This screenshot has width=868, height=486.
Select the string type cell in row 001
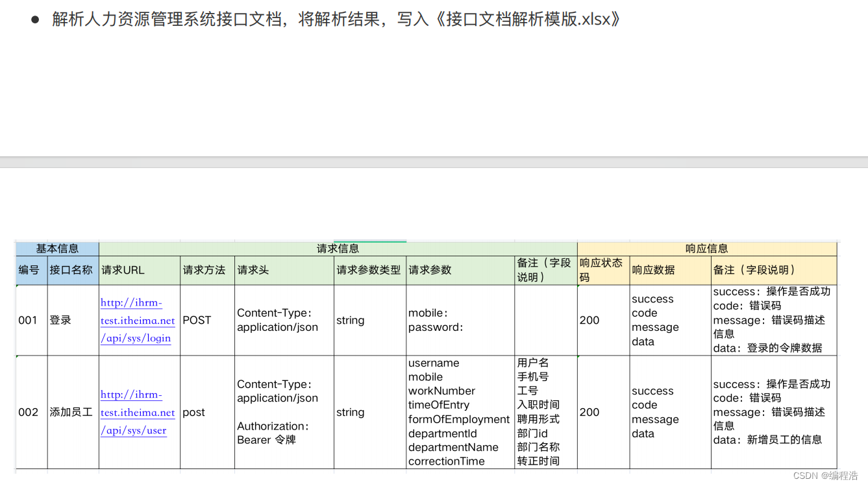(x=370, y=320)
